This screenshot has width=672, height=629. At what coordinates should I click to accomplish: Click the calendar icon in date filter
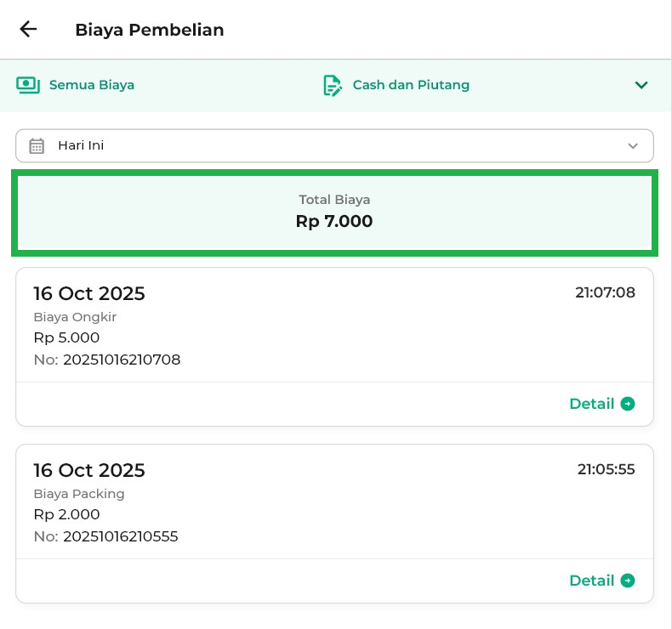pyautogui.click(x=37, y=145)
